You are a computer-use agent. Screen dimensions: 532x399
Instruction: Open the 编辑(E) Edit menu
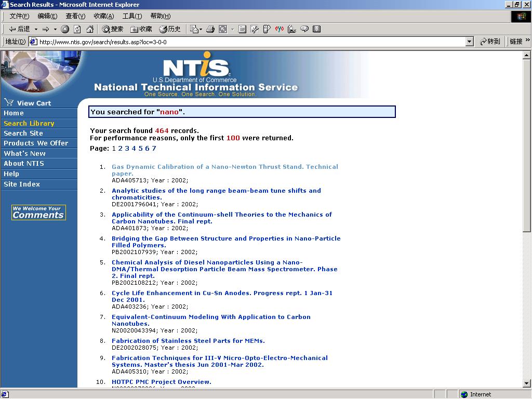point(47,16)
